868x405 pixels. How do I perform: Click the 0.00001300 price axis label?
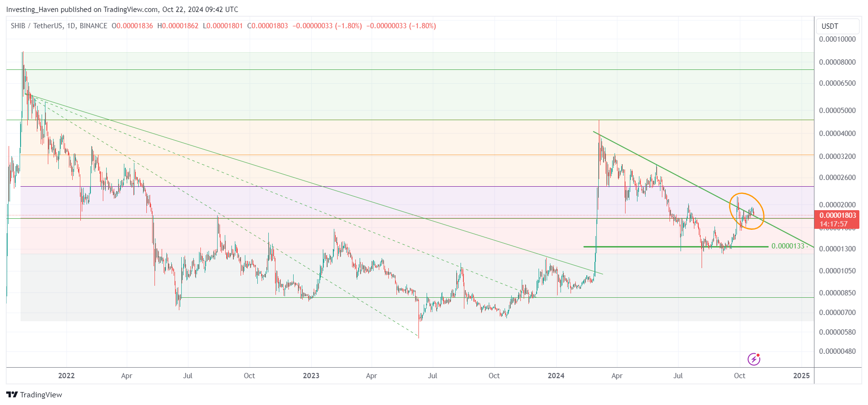837,249
